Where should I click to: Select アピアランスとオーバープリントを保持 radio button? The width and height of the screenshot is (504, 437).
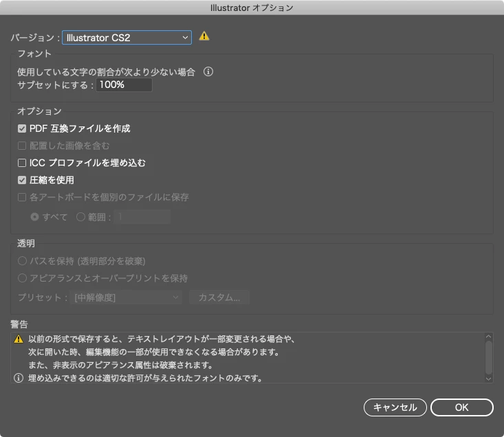pyautogui.click(x=22, y=278)
